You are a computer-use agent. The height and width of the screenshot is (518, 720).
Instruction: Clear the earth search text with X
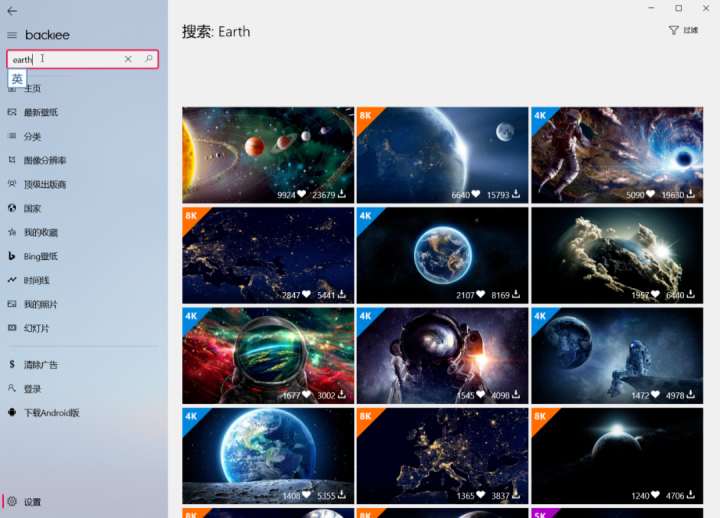click(128, 59)
